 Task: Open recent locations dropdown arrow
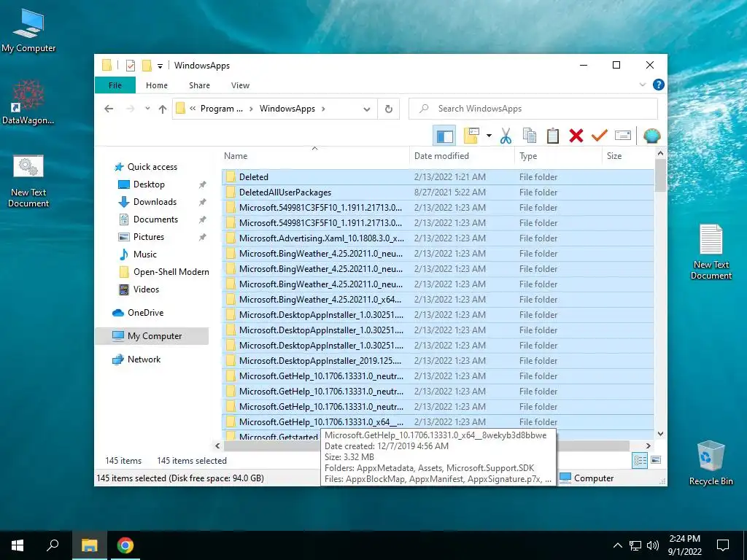[x=147, y=109]
